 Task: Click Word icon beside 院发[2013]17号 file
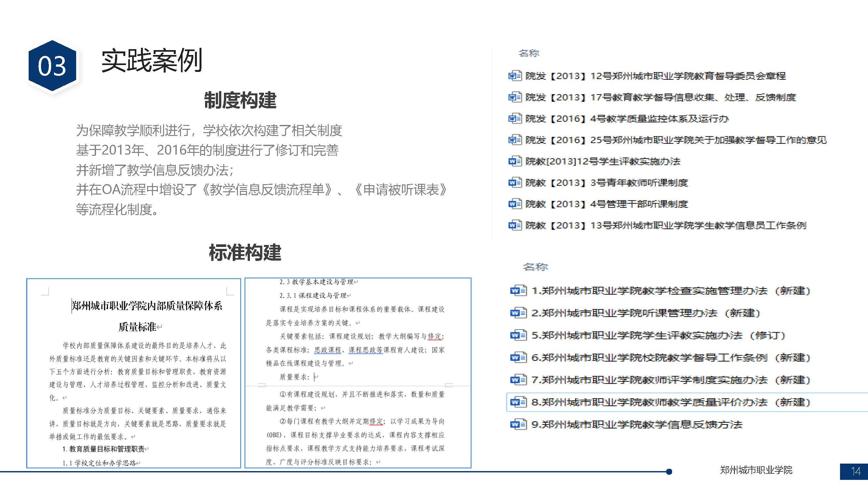click(x=515, y=97)
